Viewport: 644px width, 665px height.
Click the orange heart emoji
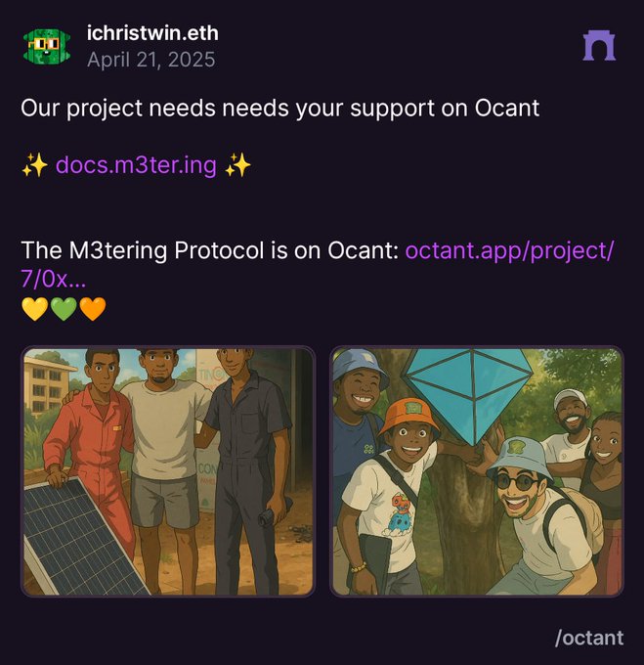coord(93,308)
